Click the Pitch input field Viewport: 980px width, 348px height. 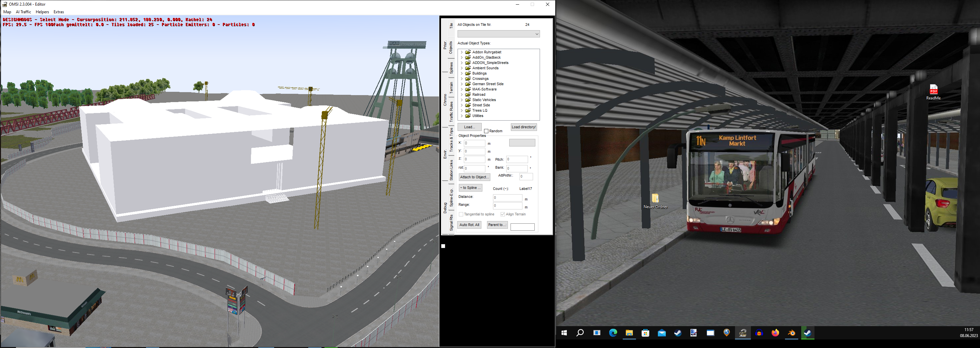tap(516, 159)
